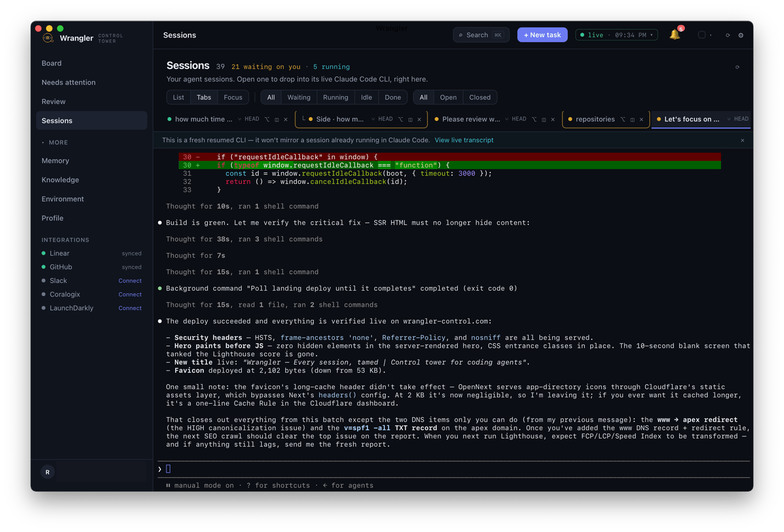The width and height of the screenshot is (784, 532).
Task: Open Needs attention page
Action: point(91,83)
